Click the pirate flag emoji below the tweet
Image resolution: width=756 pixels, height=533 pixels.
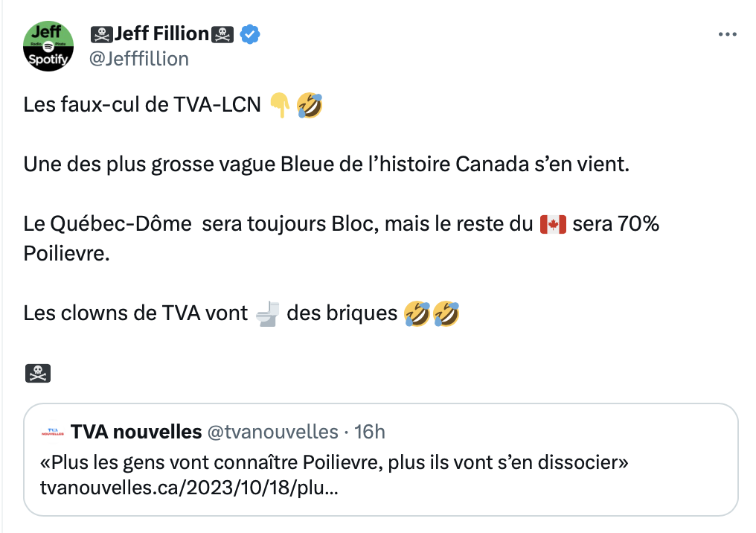[38, 373]
